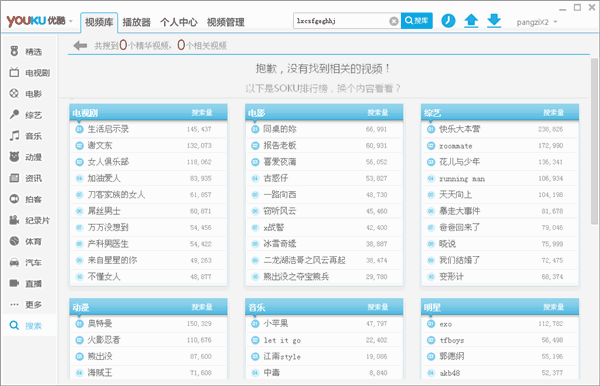Open the 窃听风云 movie entry
Screen dimensions: 600x386
280,211
